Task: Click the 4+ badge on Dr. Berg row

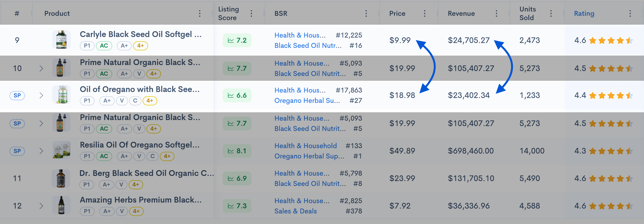Action: pos(136,185)
